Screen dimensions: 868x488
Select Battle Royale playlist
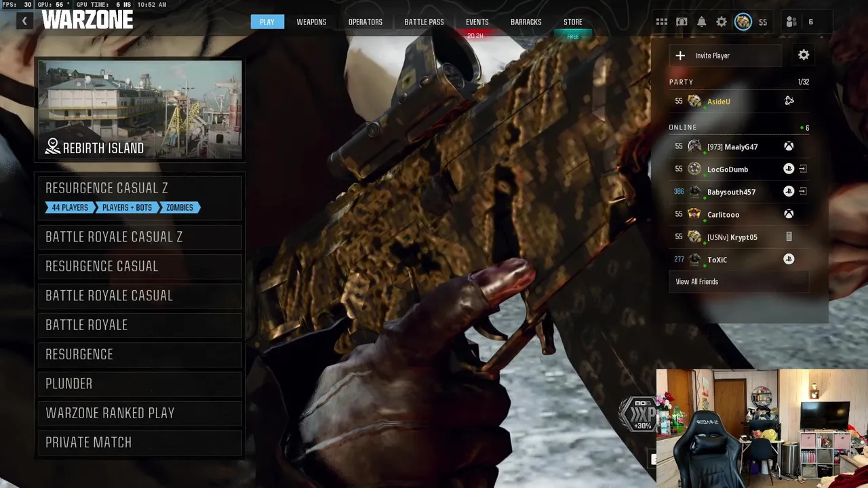(x=140, y=325)
